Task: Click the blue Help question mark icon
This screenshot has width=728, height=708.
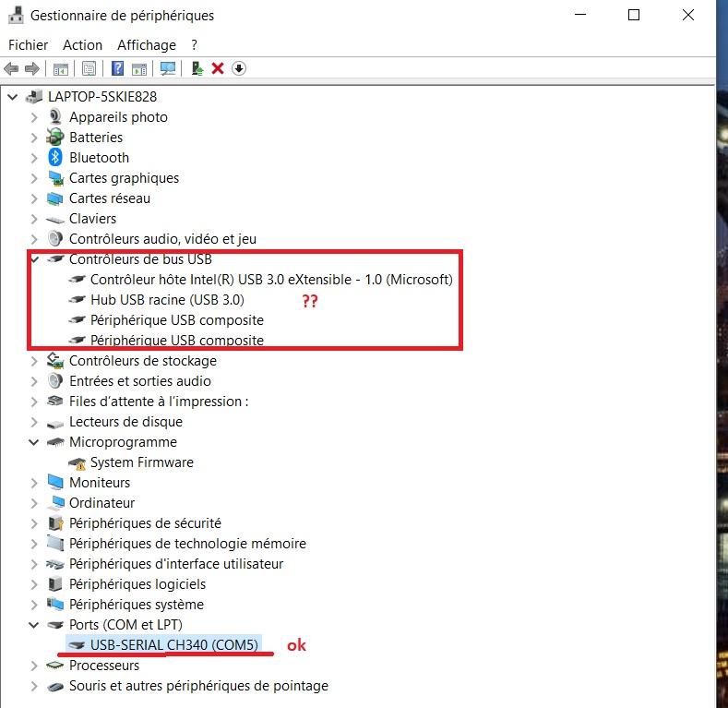Action: pos(117,68)
